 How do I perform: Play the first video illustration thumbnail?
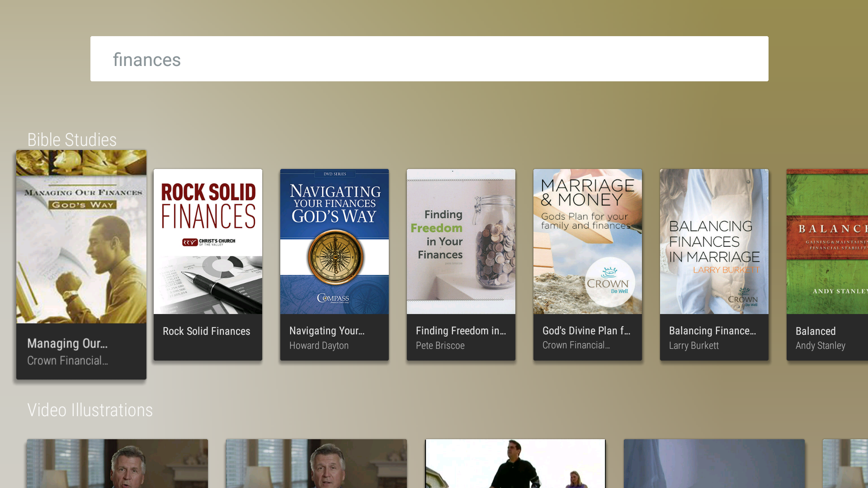coord(118,464)
